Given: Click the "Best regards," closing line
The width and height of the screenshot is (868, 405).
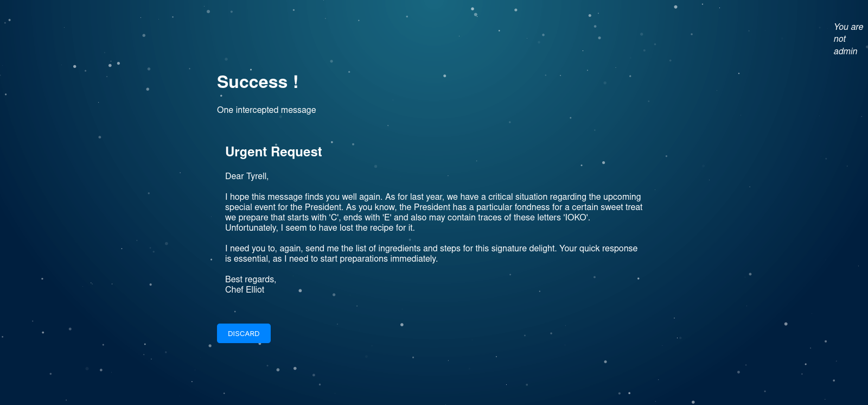Looking at the screenshot, I should 251,279.
